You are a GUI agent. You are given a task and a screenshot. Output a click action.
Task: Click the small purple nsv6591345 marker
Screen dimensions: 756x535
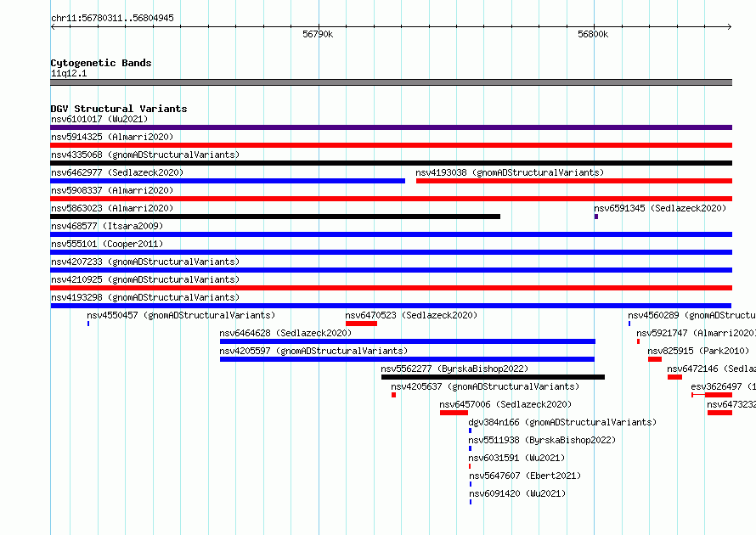pyautogui.click(x=596, y=217)
